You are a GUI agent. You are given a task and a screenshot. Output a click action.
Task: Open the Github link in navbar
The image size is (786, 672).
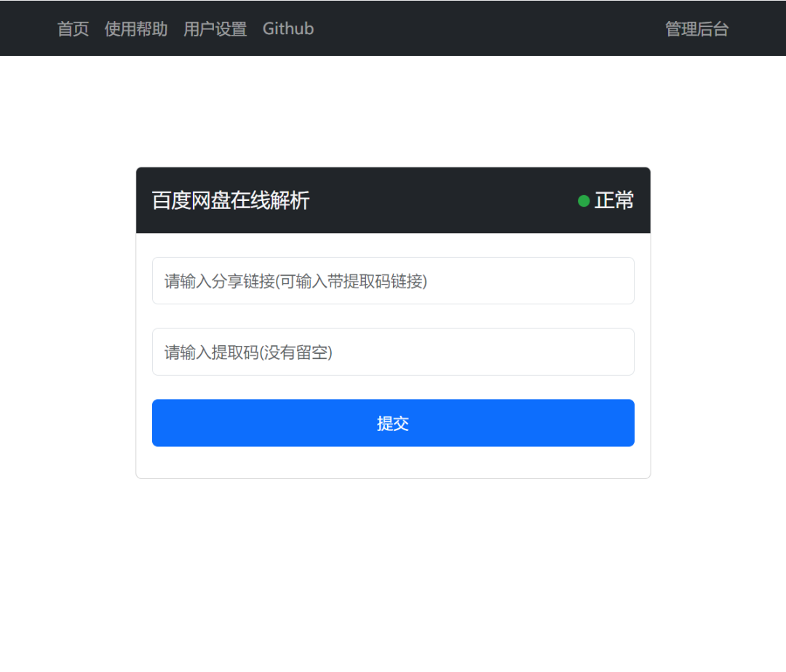(x=288, y=29)
